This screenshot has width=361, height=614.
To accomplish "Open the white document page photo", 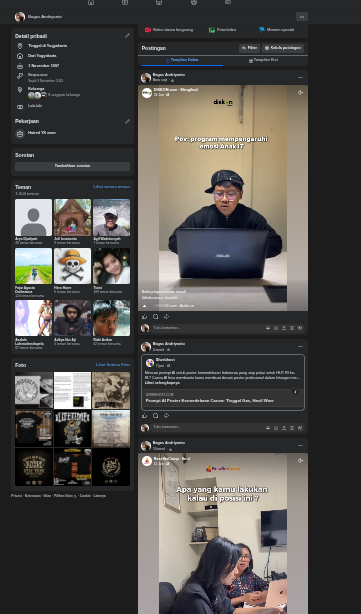I will coord(72,390).
